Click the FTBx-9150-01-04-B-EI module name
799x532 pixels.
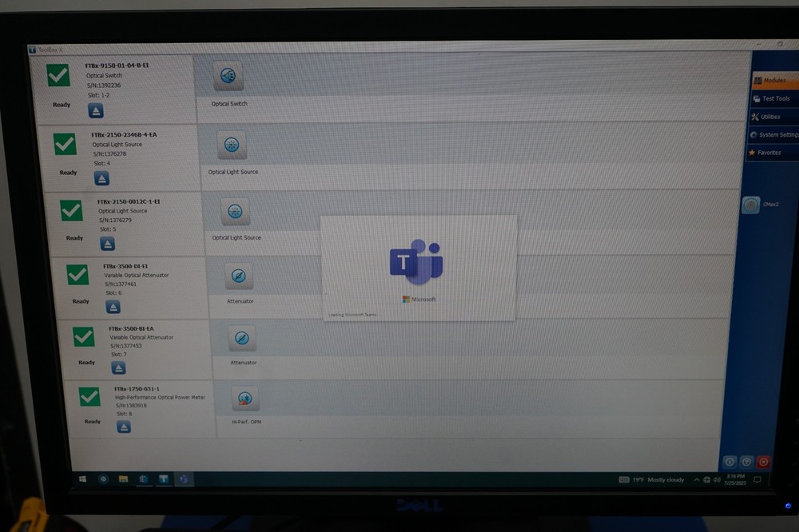tap(117, 66)
